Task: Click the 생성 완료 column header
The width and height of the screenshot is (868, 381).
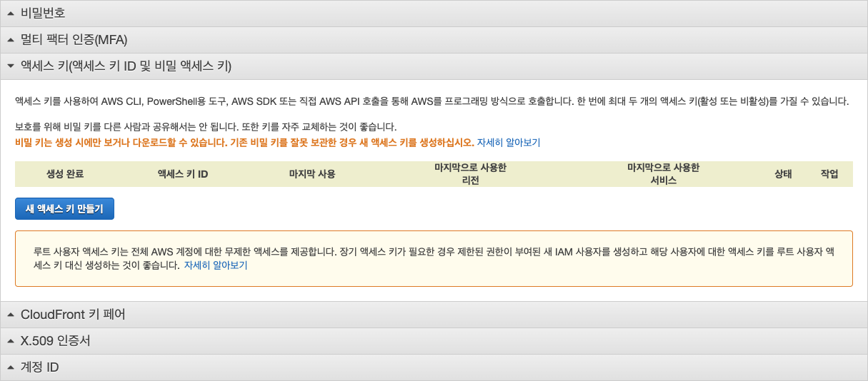Action: (x=65, y=174)
